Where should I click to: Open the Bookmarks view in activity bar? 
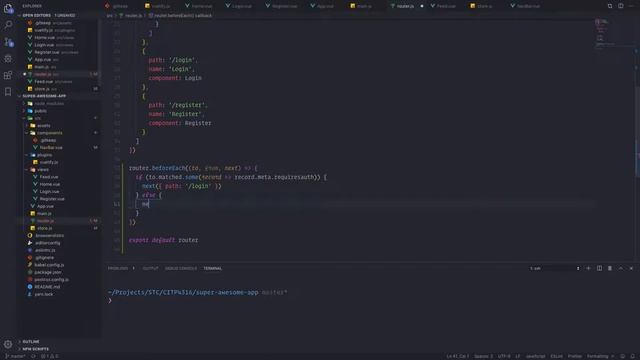point(8,92)
